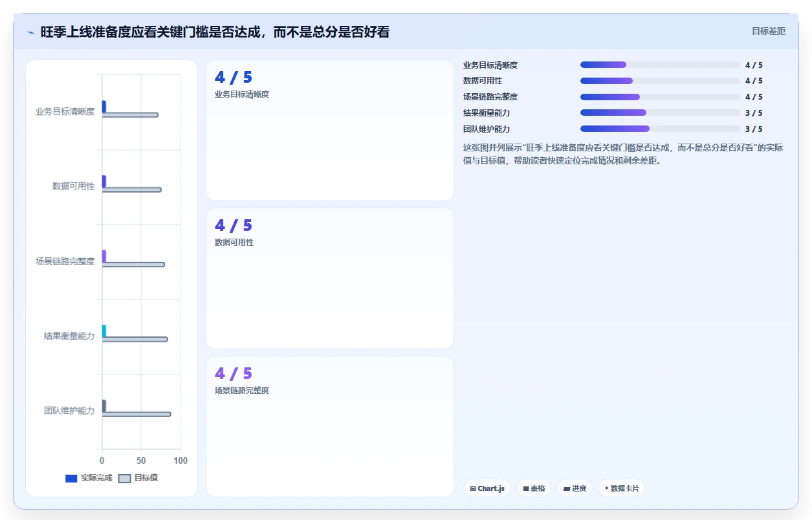Click the 4 / 5 number in the 业务目标清晰度 card
This screenshot has height=520, width=812.
(234, 78)
